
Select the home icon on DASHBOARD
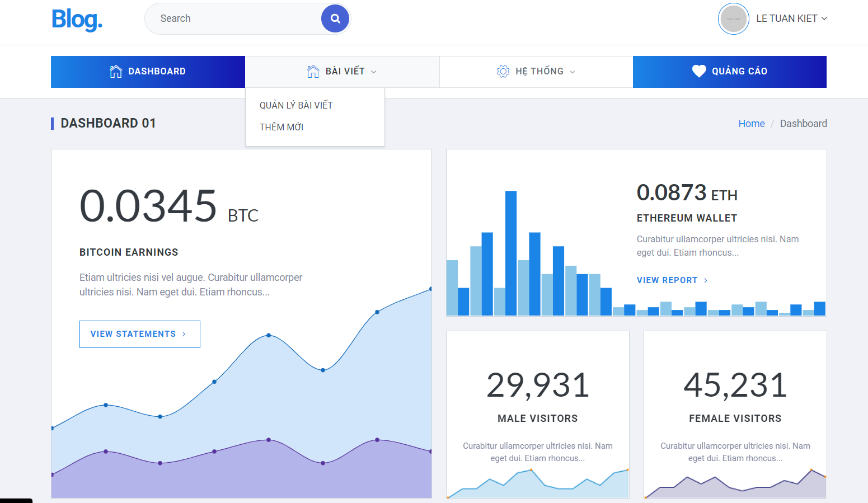click(116, 71)
